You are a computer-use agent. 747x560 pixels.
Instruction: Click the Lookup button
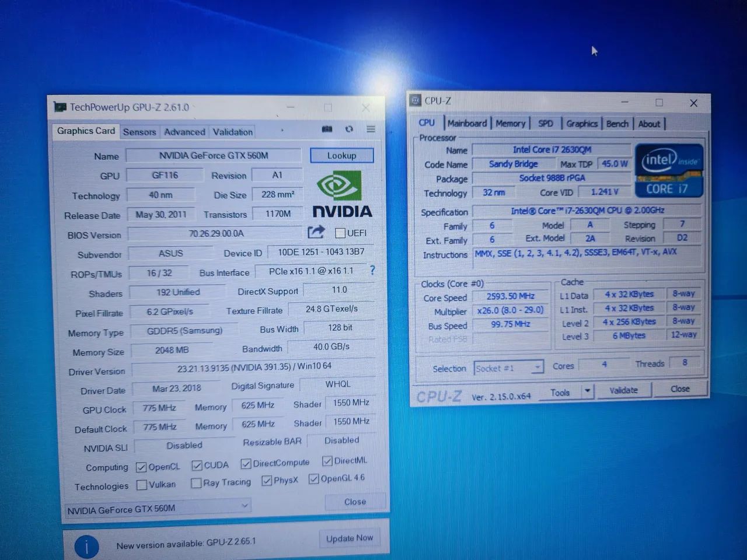341,155
